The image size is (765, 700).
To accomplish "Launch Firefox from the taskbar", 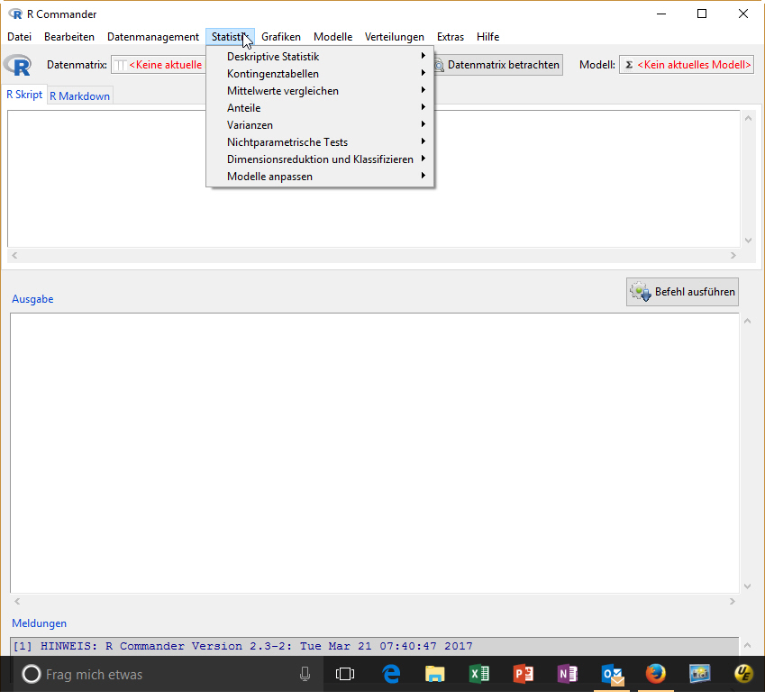I will (x=655, y=674).
